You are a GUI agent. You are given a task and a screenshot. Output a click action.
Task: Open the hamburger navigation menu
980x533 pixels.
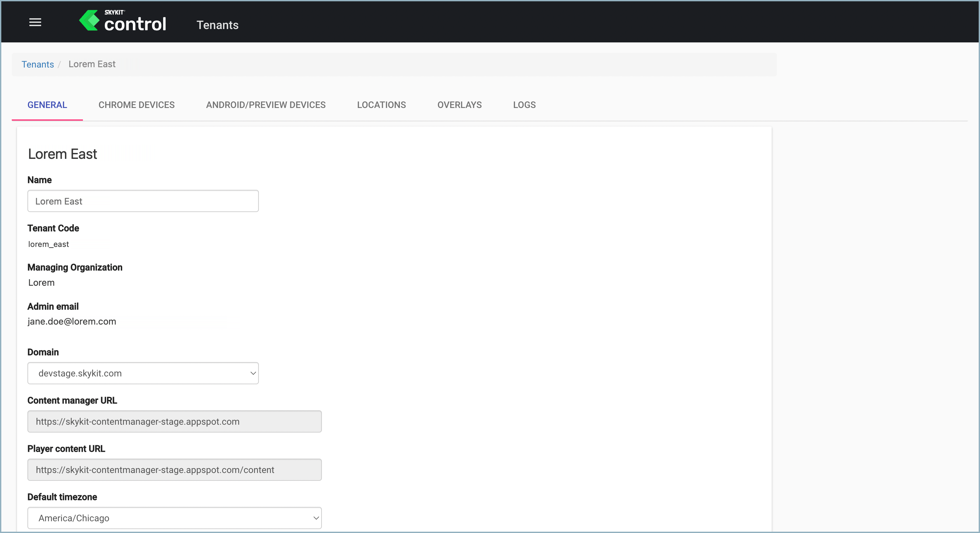[x=35, y=23]
